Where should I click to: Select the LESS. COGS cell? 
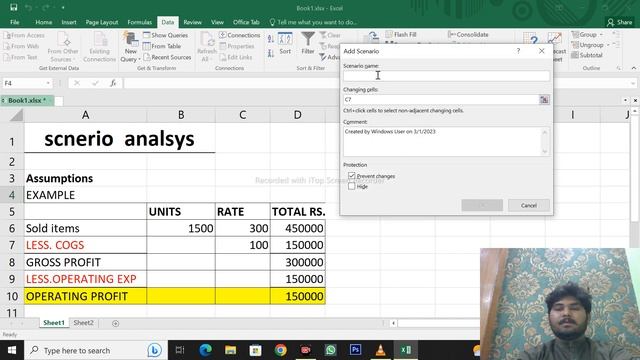click(x=85, y=245)
